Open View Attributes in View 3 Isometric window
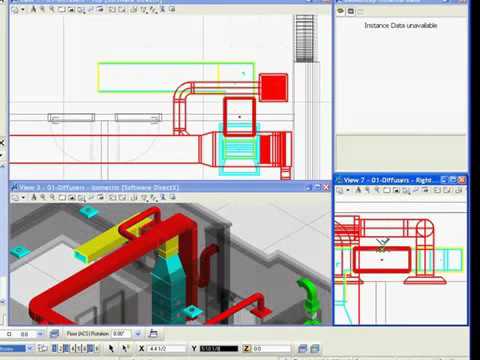Viewport: 480px width, 360px height. [x=15, y=198]
